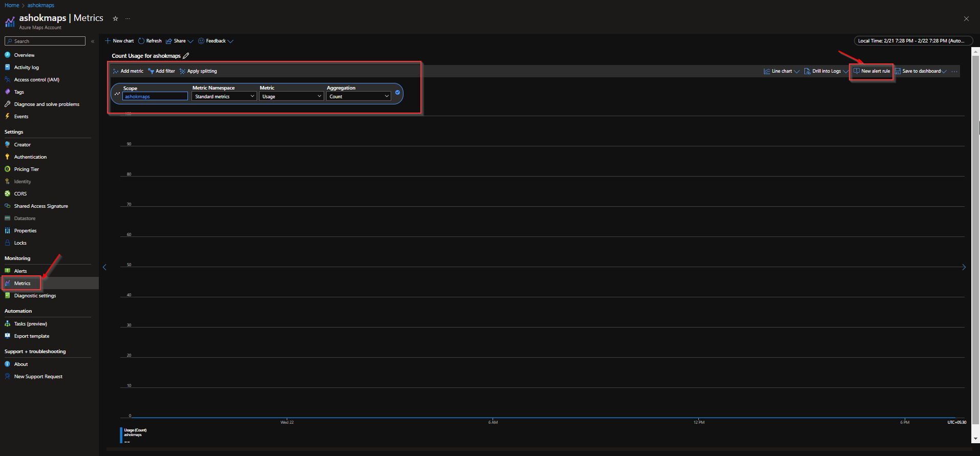This screenshot has width=980, height=456.
Task: Click the CORS icon
Action: (7, 193)
